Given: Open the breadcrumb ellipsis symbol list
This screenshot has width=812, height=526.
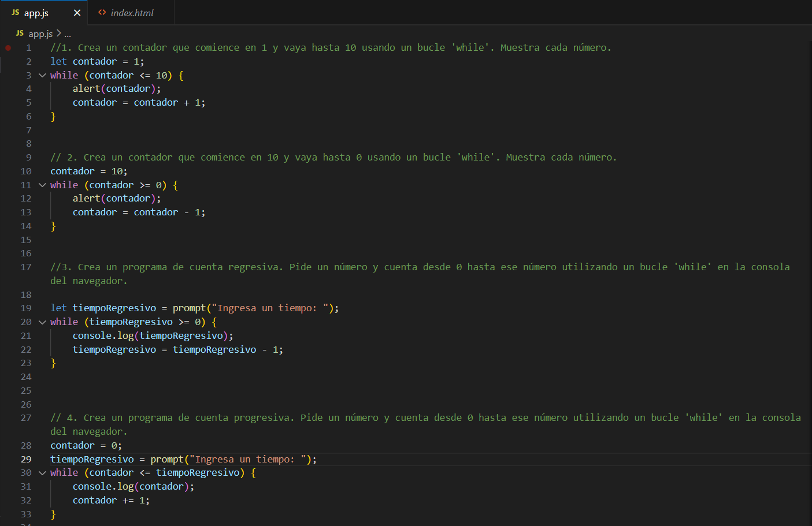Looking at the screenshot, I should 68,34.
